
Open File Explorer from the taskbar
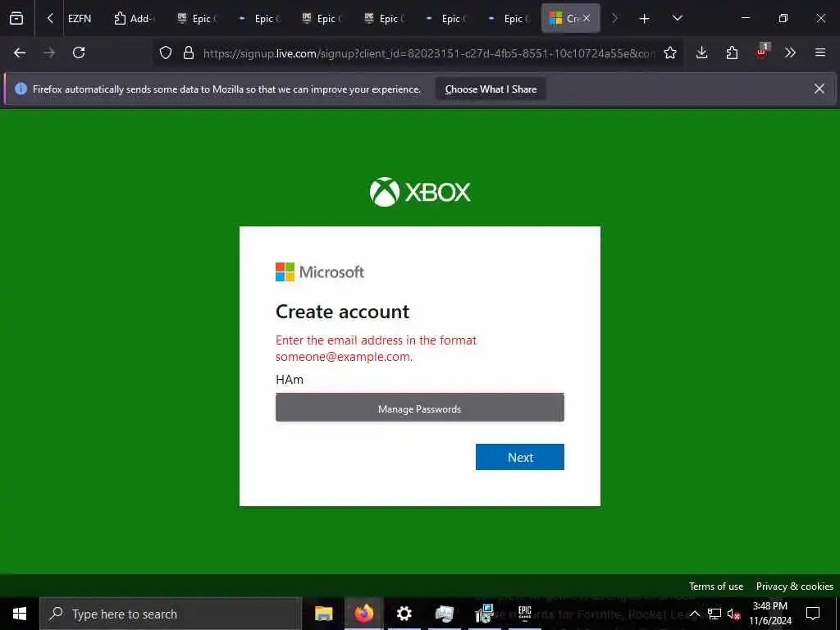tap(323, 614)
